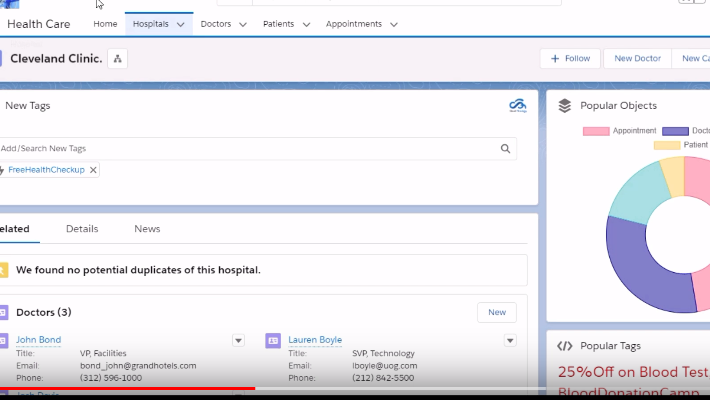The width and height of the screenshot is (710, 400).
Task: Click the VP, Facilities title value
Action: coord(103,353)
